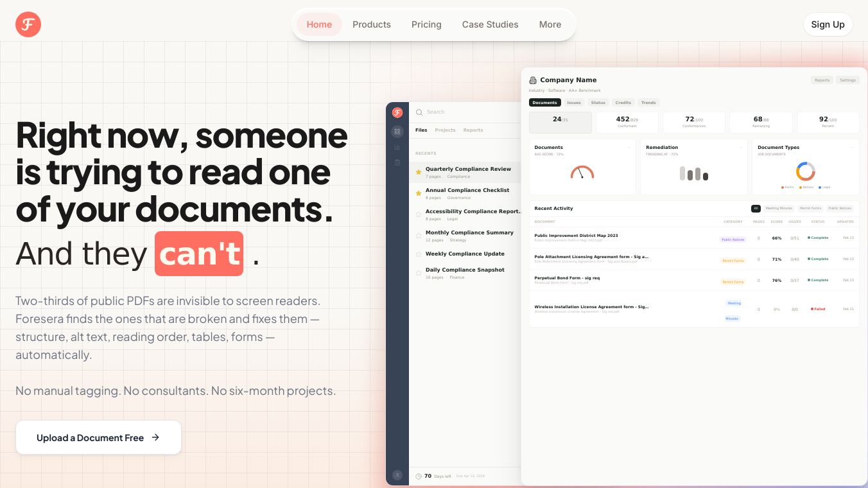The image size is (868, 488).
Task: Open Daily Compliance Snapshot file
Action: (x=465, y=273)
